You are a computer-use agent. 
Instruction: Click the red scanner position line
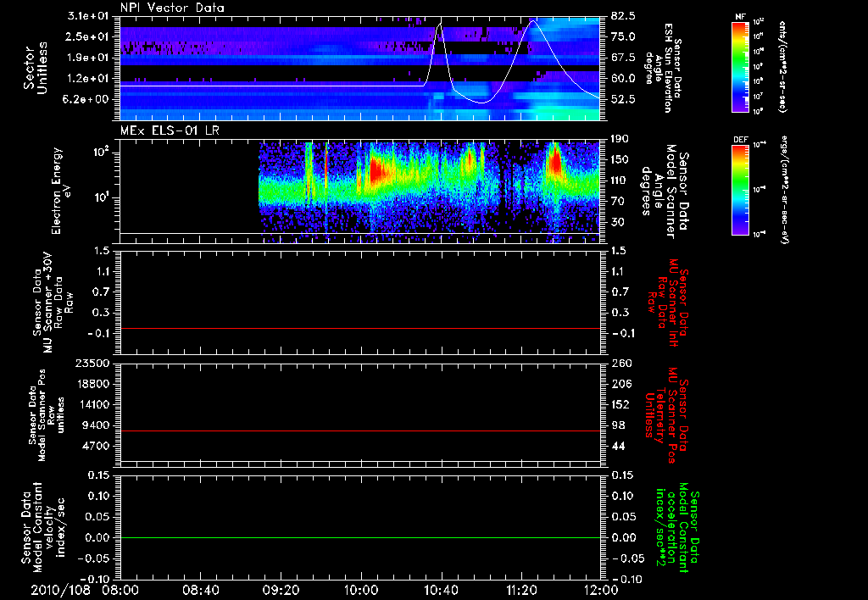(359, 431)
